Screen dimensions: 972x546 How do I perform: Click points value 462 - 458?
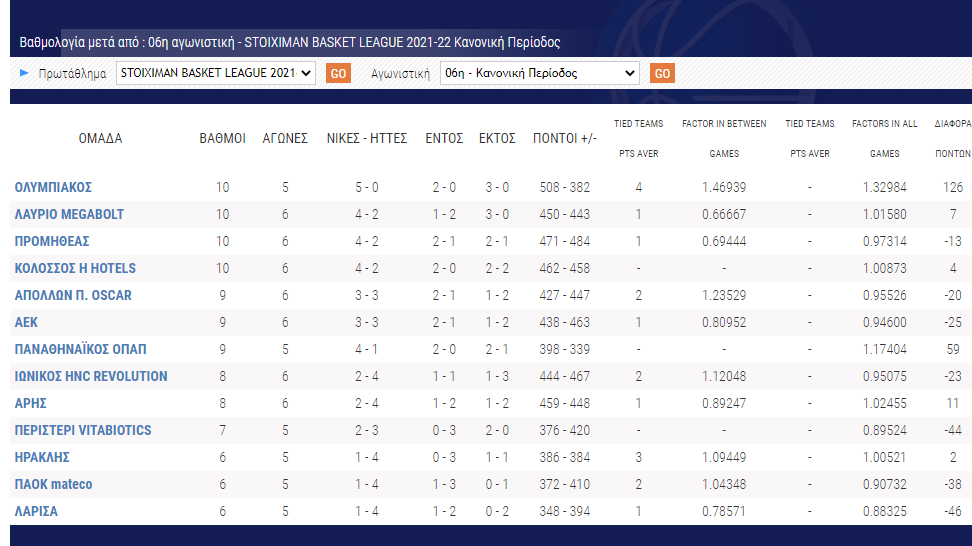pyautogui.click(x=565, y=268)
